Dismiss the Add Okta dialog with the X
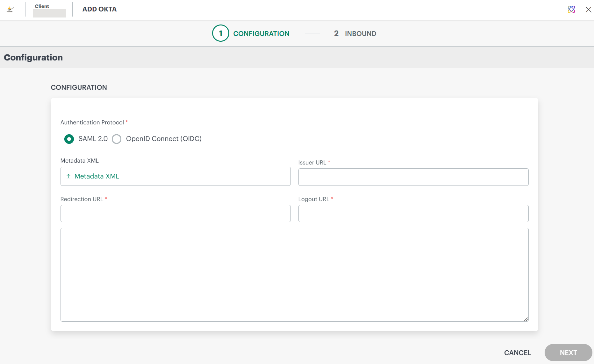Screen dimensions: 594x364 tap(588, 10)
